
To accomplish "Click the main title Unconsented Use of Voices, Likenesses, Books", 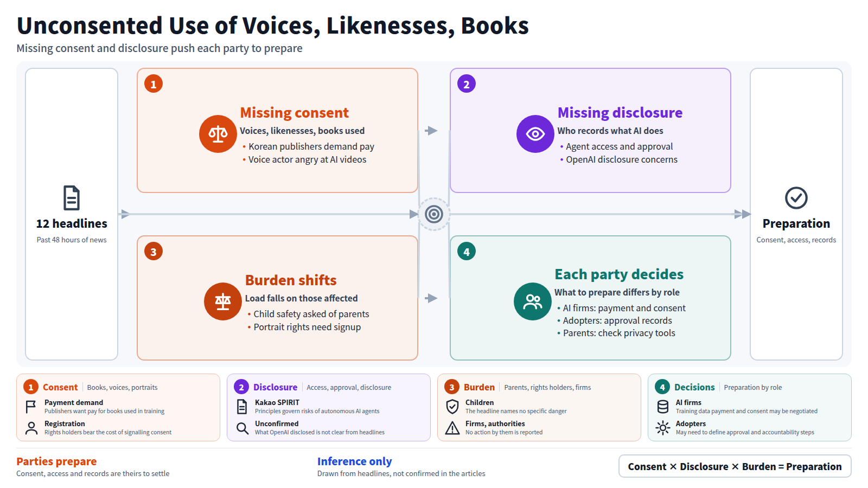I will tap(273, 25).
